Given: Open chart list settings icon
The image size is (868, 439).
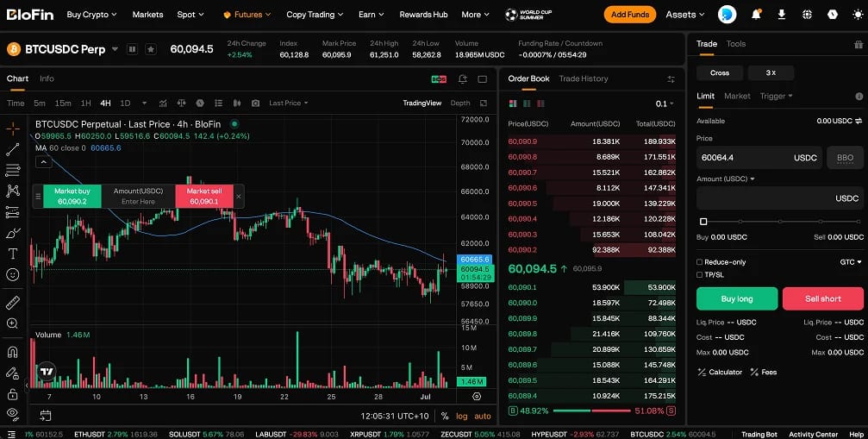Looking at the screenshot, I should click(219, 103).
